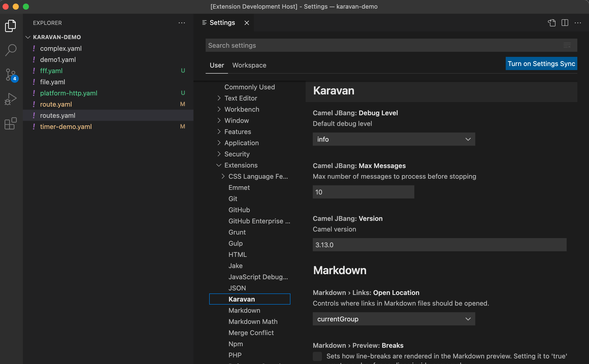This screenshot has width=589, height=364.
Task: Switch to the User settings tab
Action: (216, 65)
